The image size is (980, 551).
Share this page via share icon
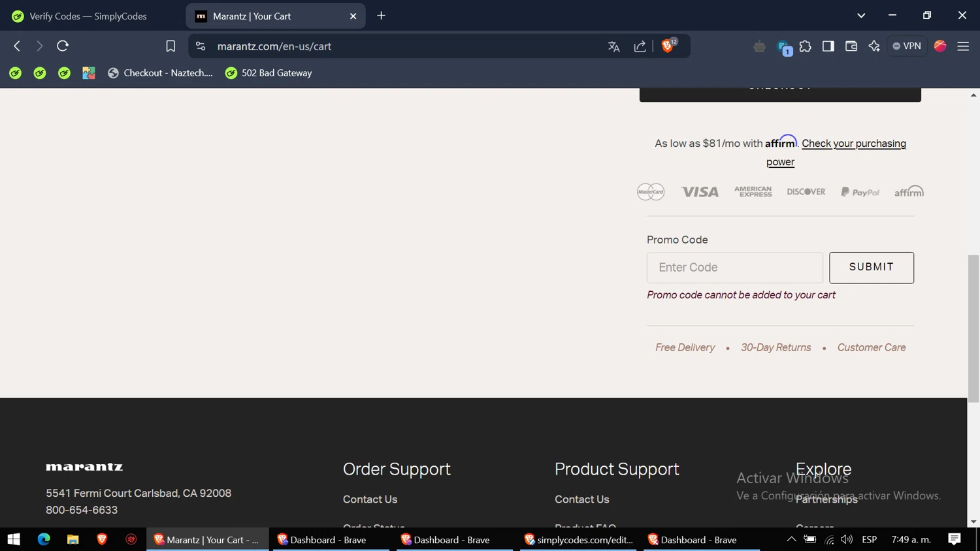pos(640,46)
